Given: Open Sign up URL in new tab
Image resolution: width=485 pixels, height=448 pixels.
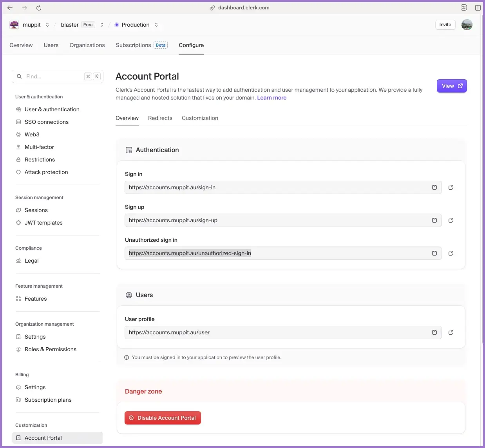Looking at the screenshot, I should (x=451, y=220).
